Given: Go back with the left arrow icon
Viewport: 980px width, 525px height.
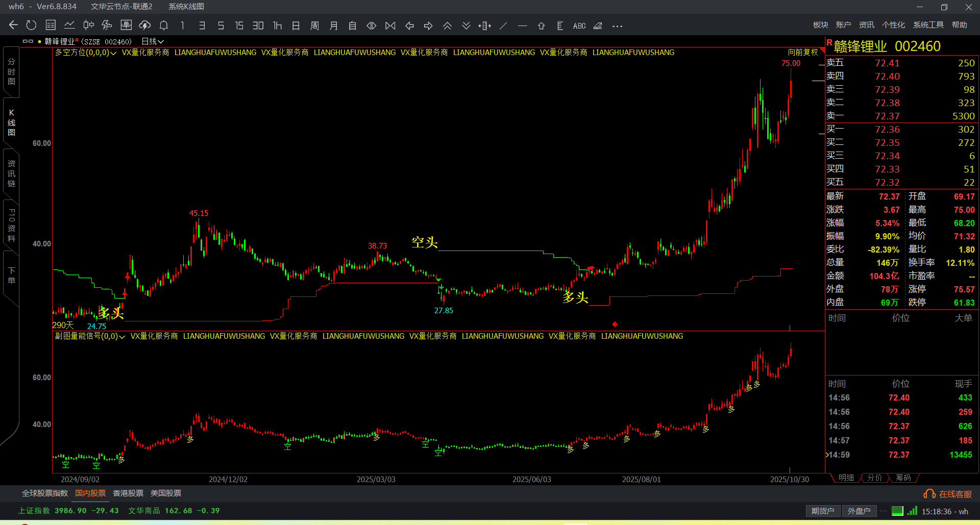Looking at the screenshot, I should coord(13,25).
